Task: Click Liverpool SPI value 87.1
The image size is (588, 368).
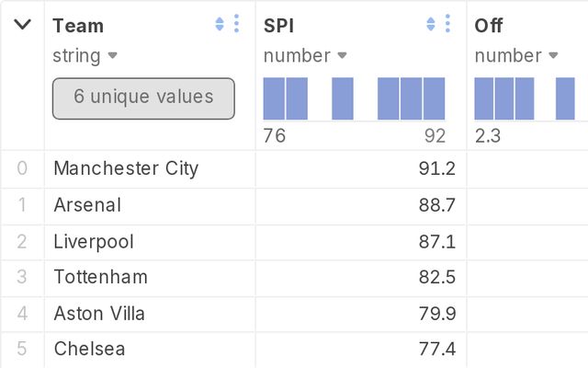Action: 437,241
